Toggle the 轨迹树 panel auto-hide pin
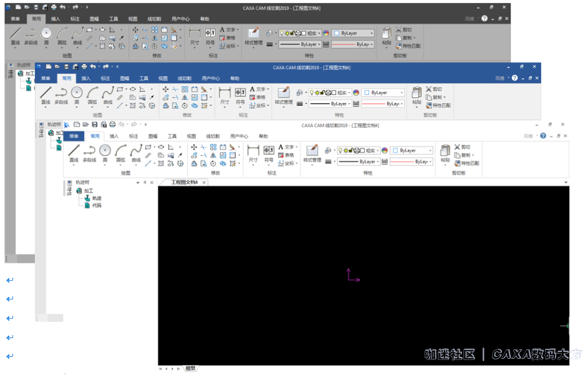 (x=145, y=183)
